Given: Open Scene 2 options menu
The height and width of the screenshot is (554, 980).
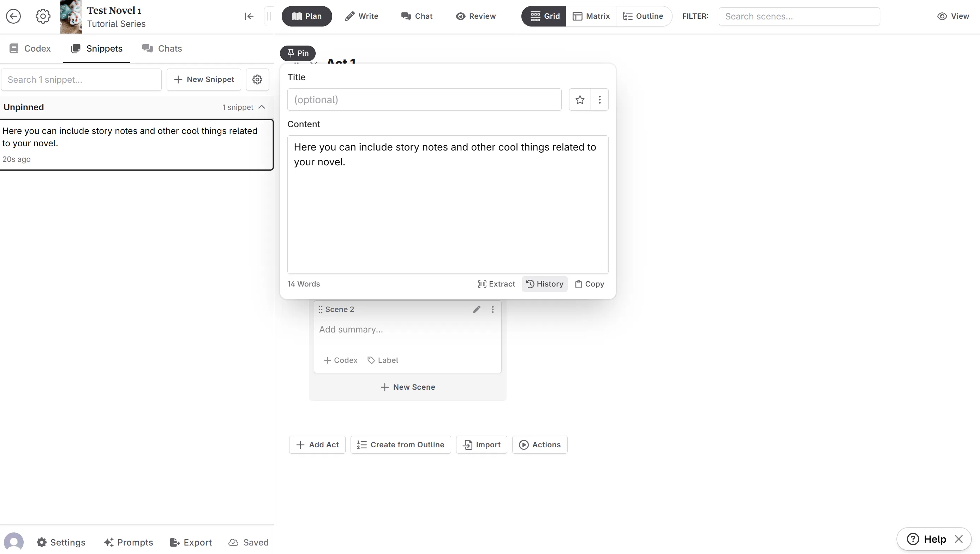Looking at the screenshot, I should point(493,309).
